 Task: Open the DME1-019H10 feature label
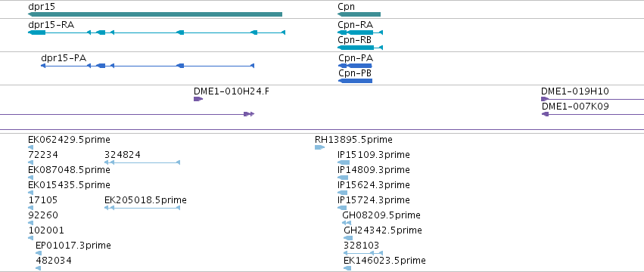pyautogui.click(x=575, y=91)
